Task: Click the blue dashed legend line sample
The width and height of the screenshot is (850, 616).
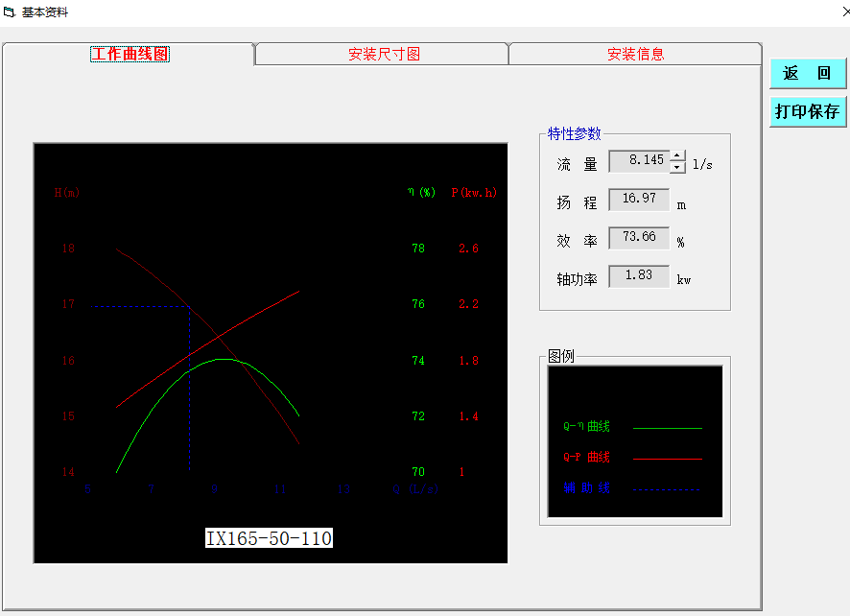Action: (668, 489)
